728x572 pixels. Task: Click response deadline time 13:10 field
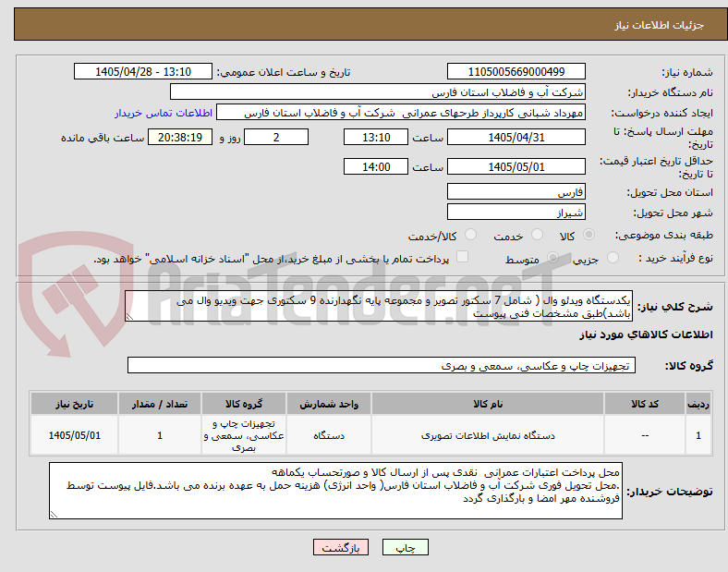tap(376, 138)
